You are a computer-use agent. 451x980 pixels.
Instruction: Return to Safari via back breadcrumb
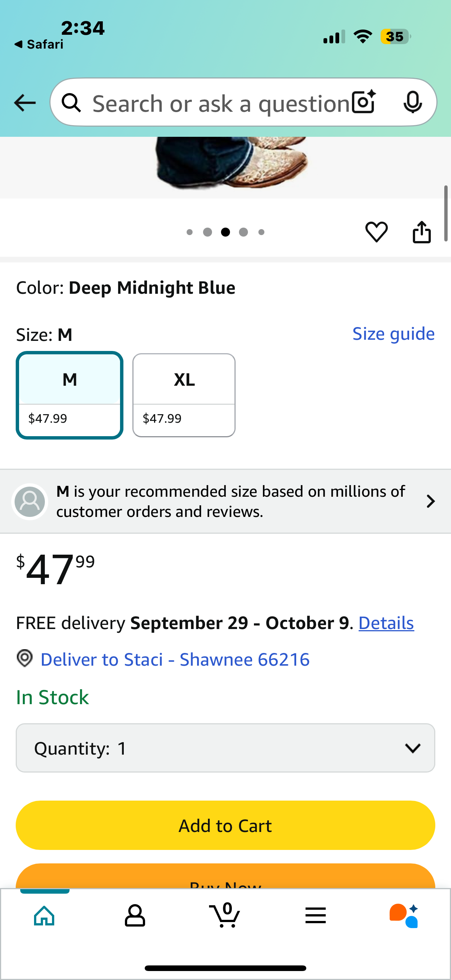39,44
